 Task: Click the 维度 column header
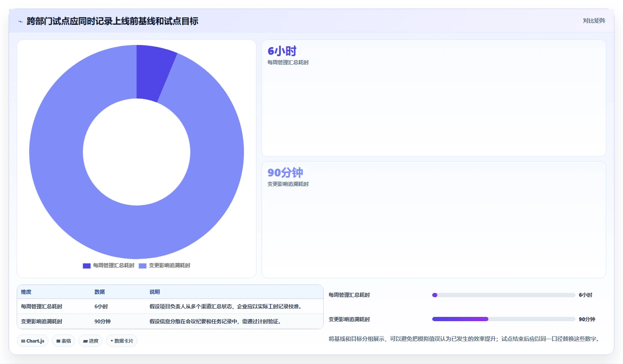[x=26, y=292]
